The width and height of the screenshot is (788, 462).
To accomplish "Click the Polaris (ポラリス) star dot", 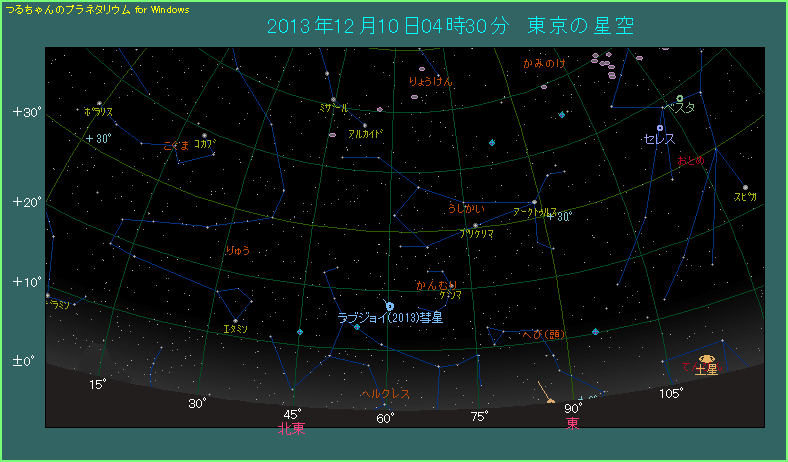I will pyautogui.click(x=99, y=103).
